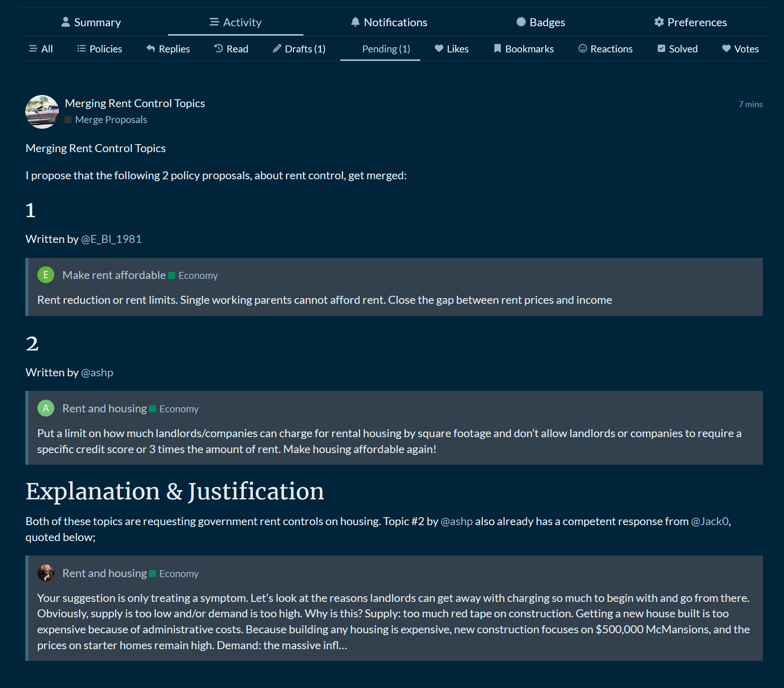Click the post author's car avatar
The width and height of the screenshot is (784, 688).
42,112
